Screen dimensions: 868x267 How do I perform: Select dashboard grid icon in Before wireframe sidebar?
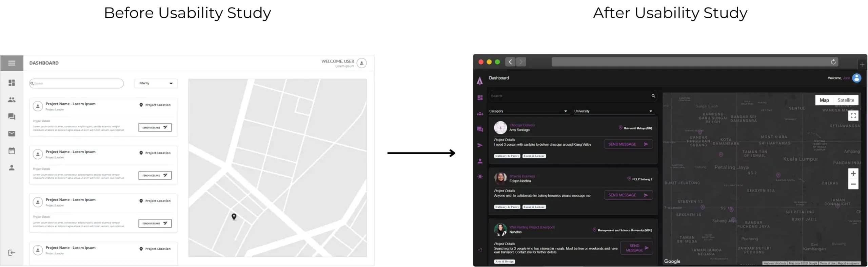[12, 83]
